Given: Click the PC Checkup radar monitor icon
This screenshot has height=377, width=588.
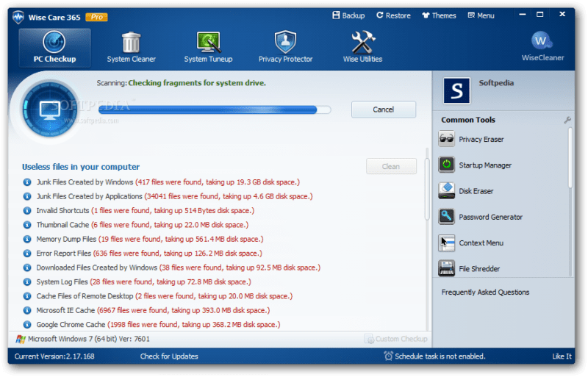Looking at the screenshot, I should (50, 110).
